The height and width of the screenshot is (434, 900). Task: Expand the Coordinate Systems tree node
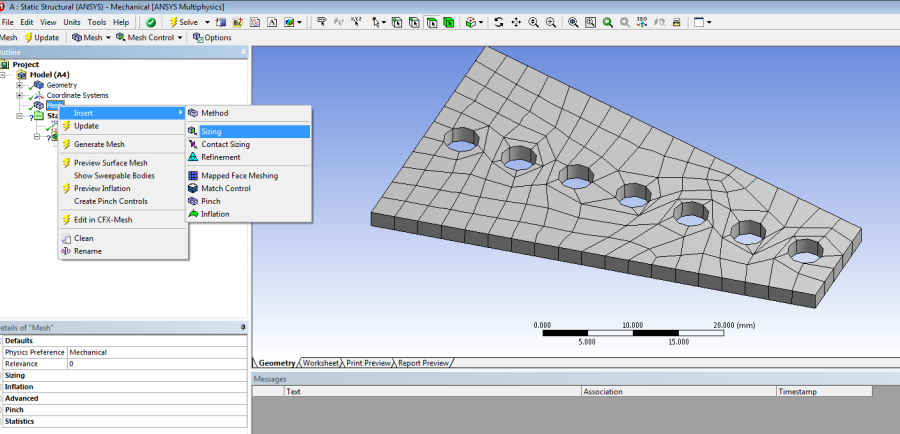pyautogui.click(x=20, y=95)
